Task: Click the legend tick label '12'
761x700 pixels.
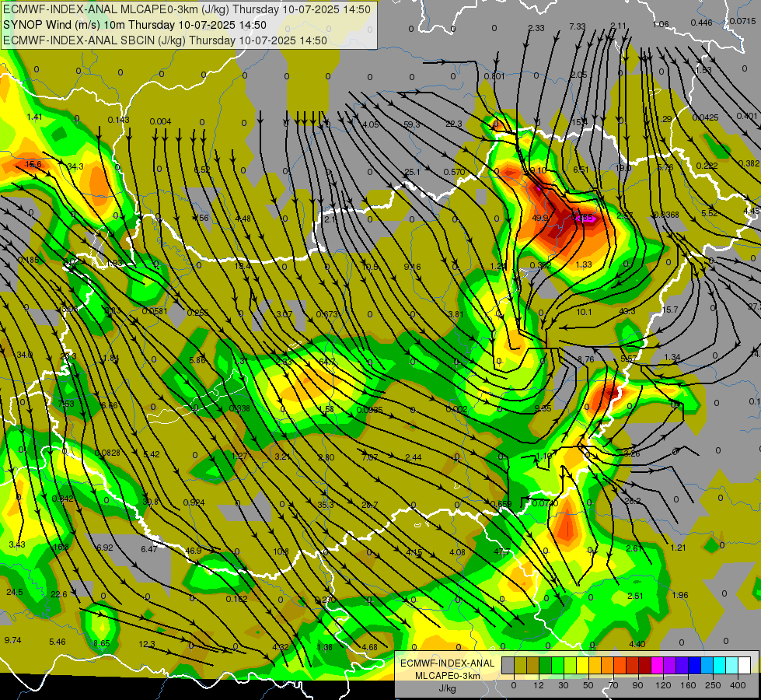Action: click(x=538, y=685)
